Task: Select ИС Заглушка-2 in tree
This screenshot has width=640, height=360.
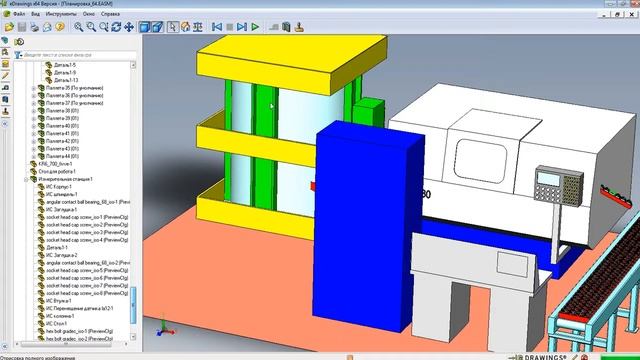Action: 62,255
